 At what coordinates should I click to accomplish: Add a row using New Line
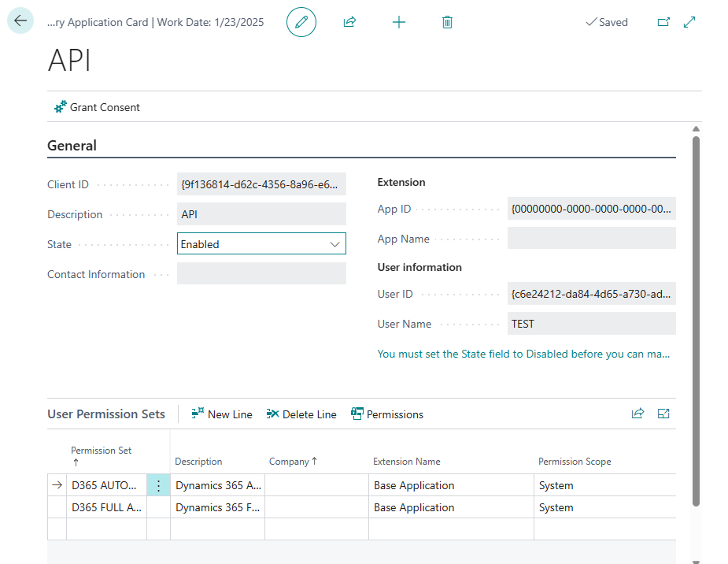(221, 414)
